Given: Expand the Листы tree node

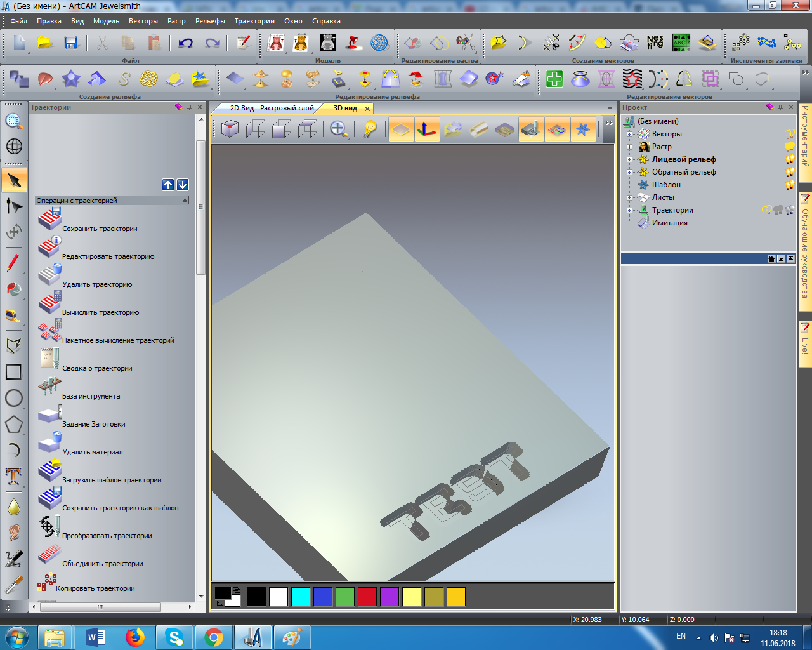Looking at the screenshot, I should coord(629,197).
